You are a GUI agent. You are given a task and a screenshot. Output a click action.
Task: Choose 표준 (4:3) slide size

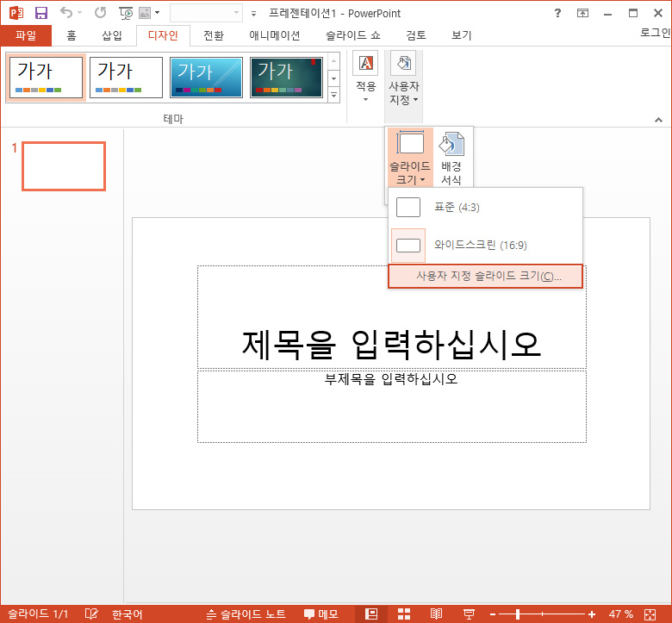[x=485, y=208]
